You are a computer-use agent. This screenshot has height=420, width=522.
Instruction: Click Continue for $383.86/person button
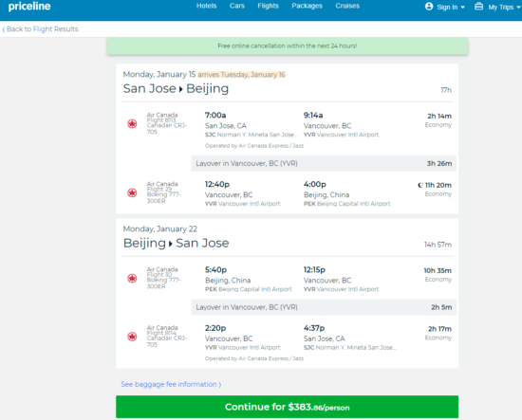(287, 407)
